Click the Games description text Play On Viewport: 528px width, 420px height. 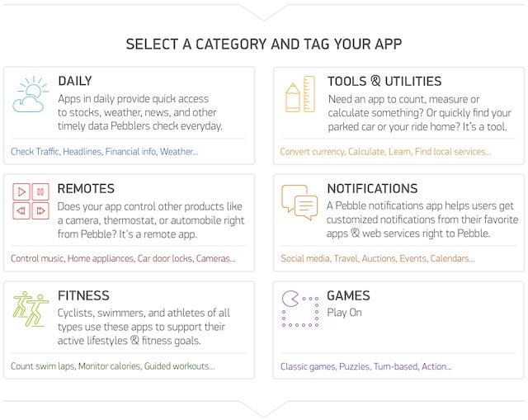pos(344,313)
